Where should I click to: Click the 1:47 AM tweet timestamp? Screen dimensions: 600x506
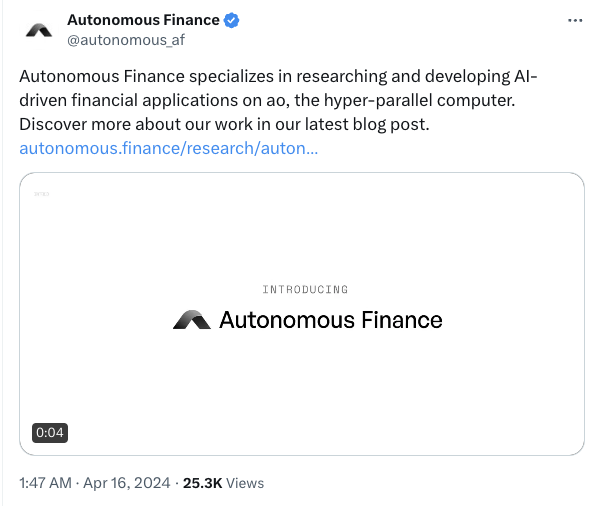45,483
